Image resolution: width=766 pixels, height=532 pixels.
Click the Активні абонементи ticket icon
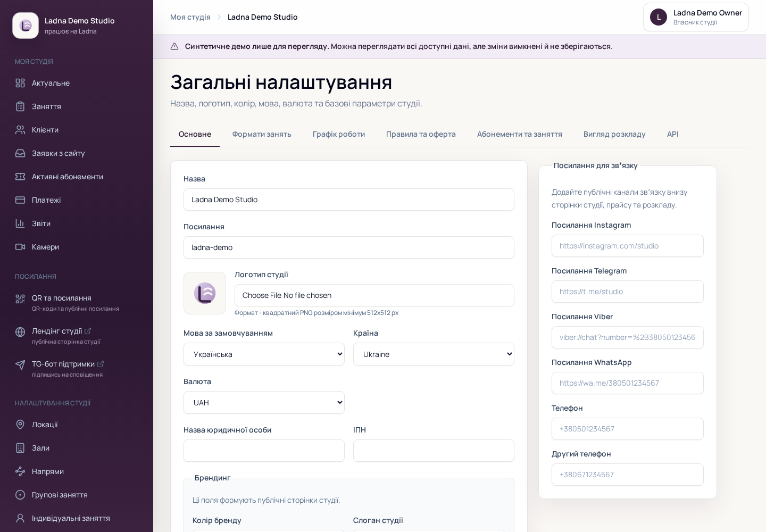point(20,177)
